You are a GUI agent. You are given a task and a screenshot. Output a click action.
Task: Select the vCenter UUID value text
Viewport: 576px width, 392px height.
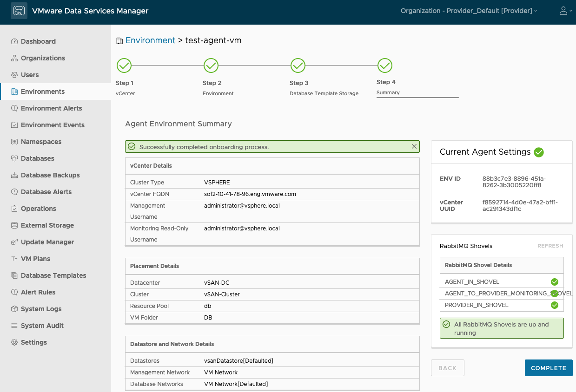pyautogui.click(x=520, y=205)
